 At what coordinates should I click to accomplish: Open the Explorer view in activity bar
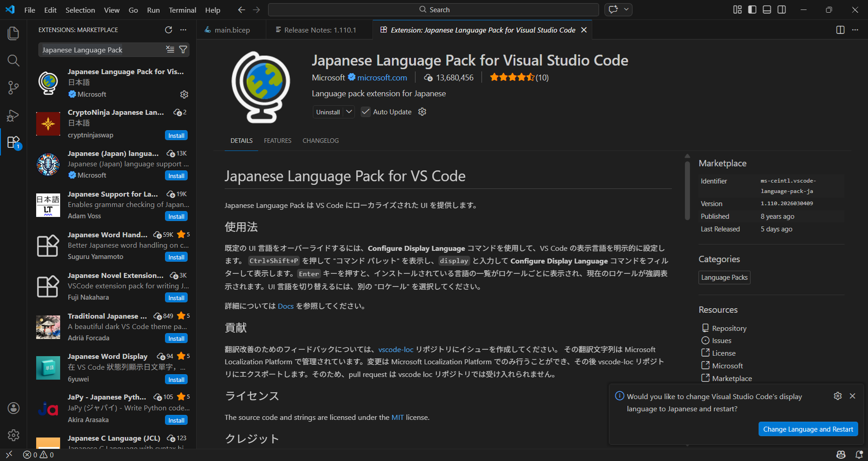click(14, 33)
